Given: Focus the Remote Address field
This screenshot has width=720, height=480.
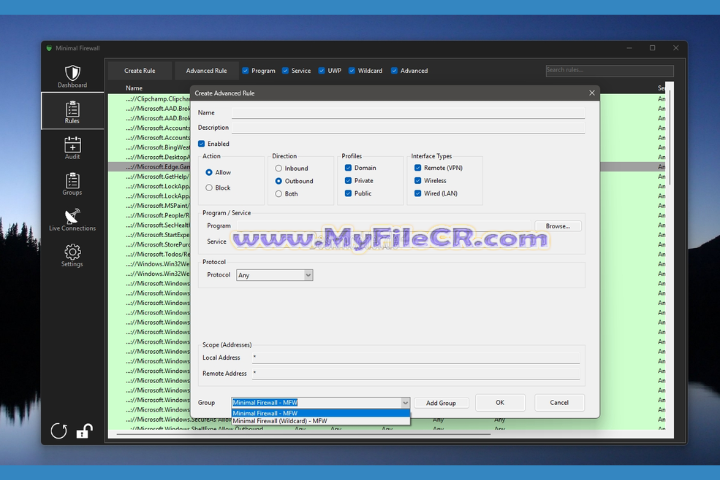Looking at the screenshot, I should [416, 373].
